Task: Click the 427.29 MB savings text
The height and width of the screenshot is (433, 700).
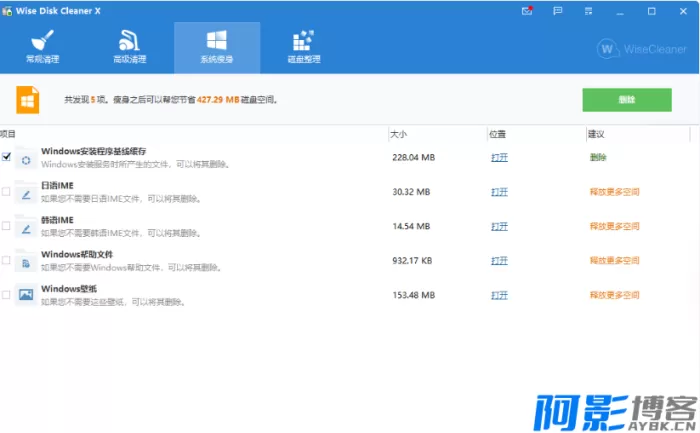Action: click(x=218, y=100)
